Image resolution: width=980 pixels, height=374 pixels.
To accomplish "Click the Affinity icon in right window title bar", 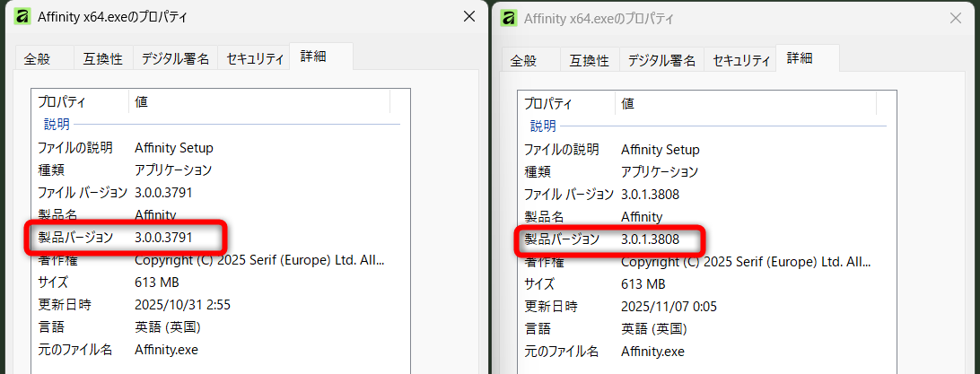I will 509,18.
